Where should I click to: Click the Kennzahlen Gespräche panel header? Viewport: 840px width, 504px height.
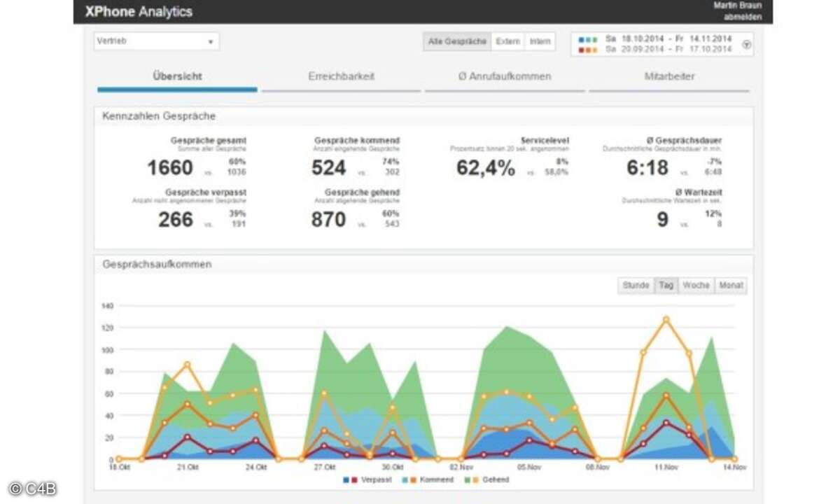pos(423,116)
